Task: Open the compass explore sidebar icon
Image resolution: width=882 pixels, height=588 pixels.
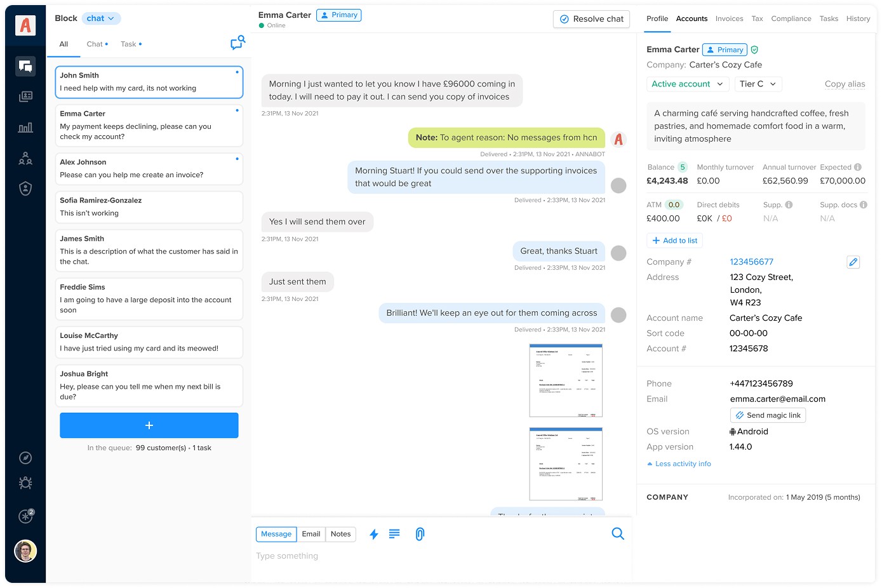Action: [x=25, y=458]
